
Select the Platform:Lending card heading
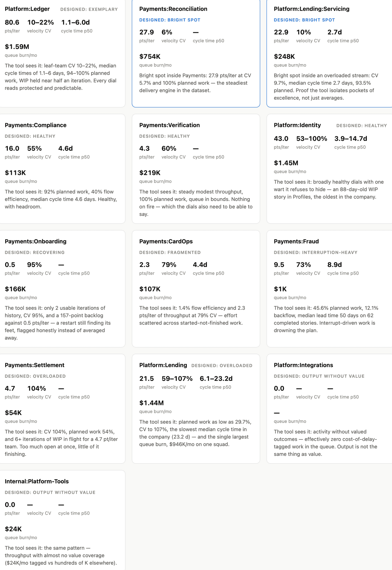coord(163,365)
